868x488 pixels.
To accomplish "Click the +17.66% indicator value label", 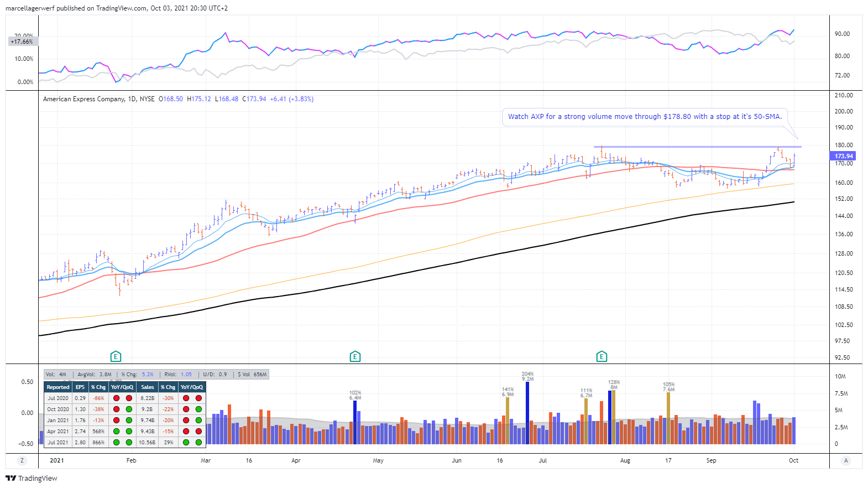I will 22,41.
